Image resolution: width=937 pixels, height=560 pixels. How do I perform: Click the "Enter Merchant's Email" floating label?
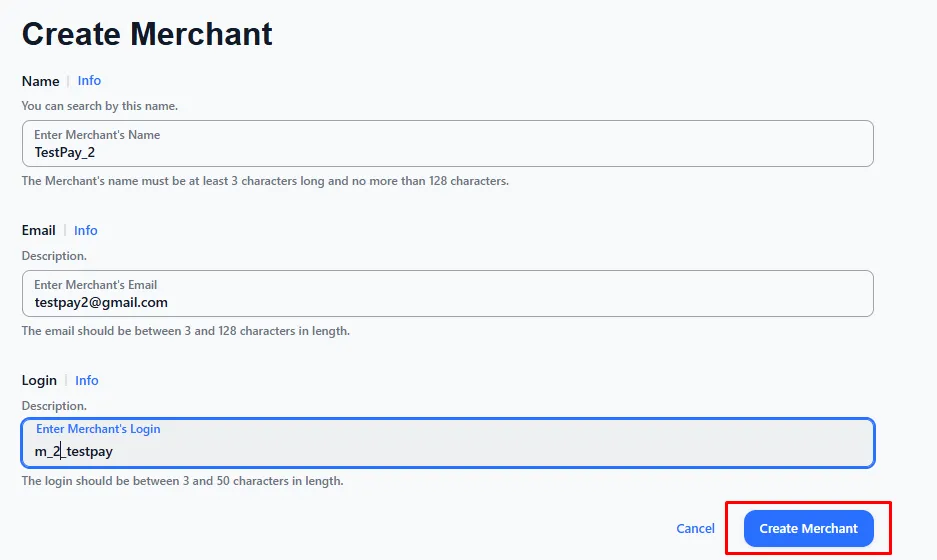point(96,285)
